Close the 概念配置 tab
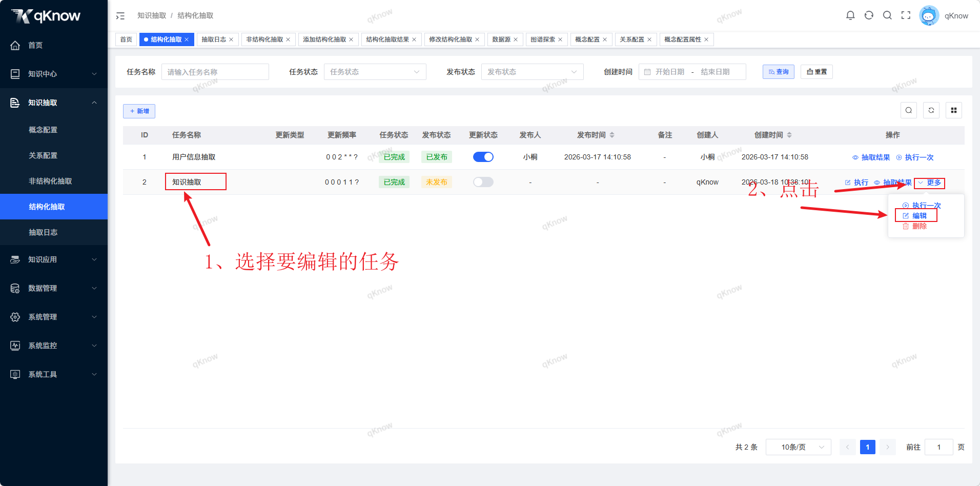Viewport: 980px width, 486px height. pyautogui.click(x=605, y=39)
